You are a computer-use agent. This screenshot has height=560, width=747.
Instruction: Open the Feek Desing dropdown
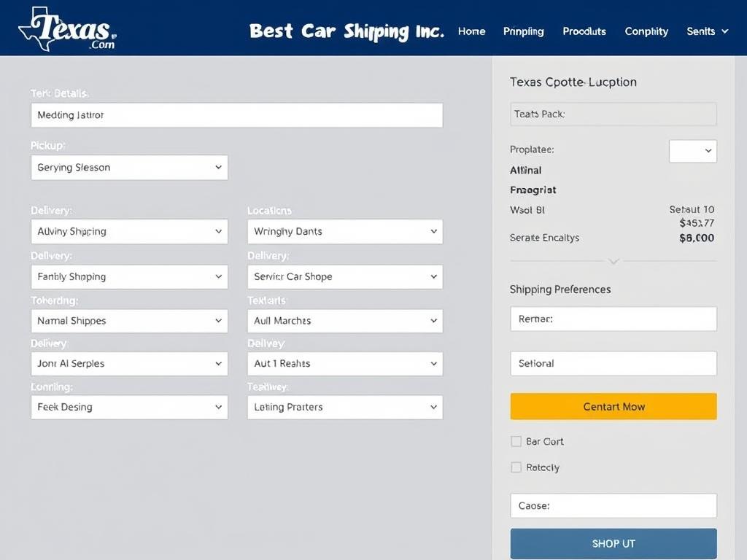pos(129,407)
